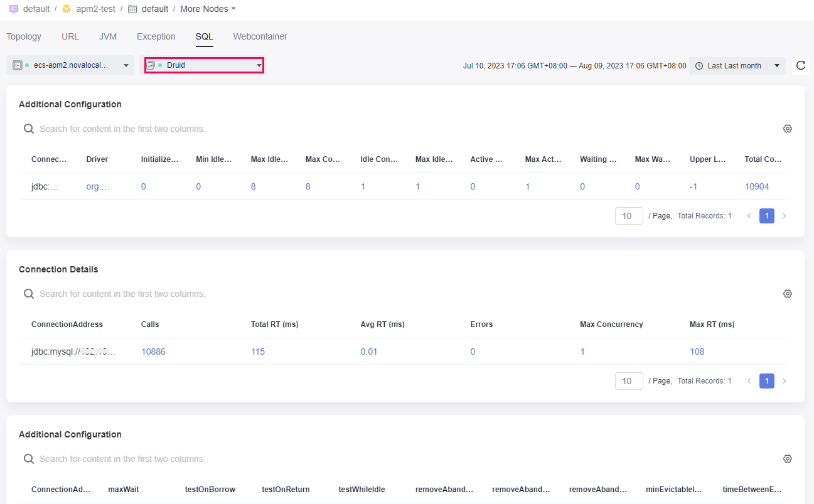Click the org. driver link
Image resolution: width=814 pixels, height=504 pixels.
tap(98, 186)
